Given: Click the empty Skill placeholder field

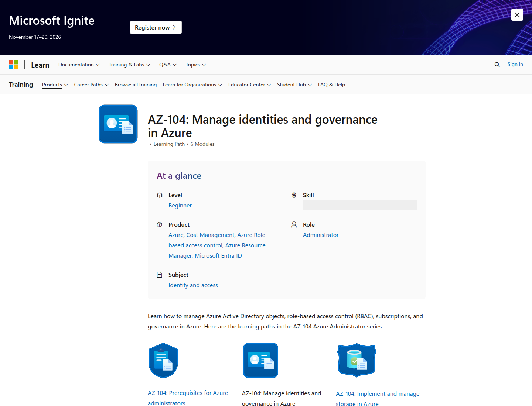Looking at the screenshot, I should click(360, 205).
